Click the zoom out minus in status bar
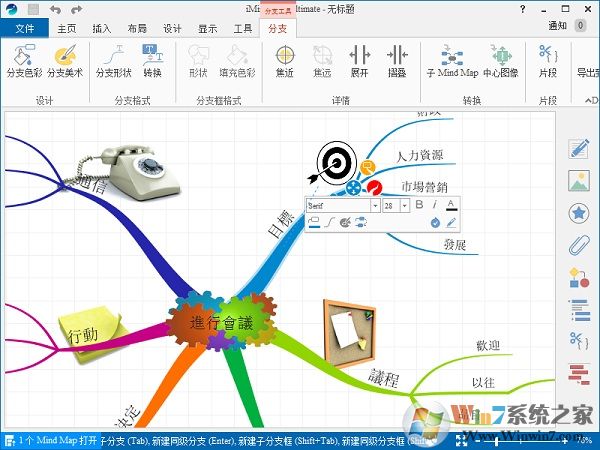Screen dimensions: 600x450 click(477, 441)
